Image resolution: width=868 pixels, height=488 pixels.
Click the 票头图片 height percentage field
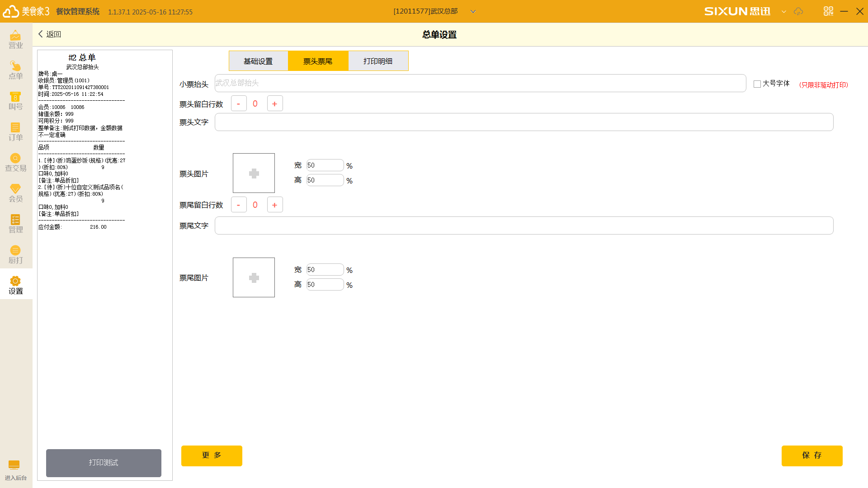325,180
